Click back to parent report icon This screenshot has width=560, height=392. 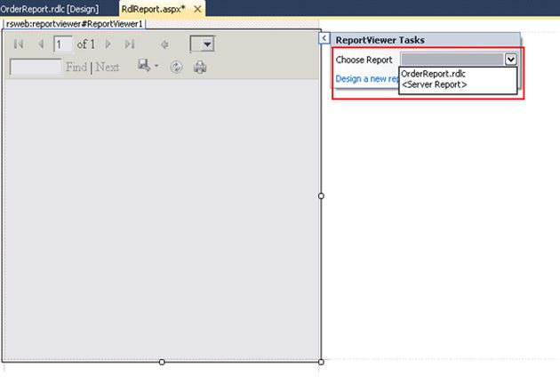[x=164, y=44]
